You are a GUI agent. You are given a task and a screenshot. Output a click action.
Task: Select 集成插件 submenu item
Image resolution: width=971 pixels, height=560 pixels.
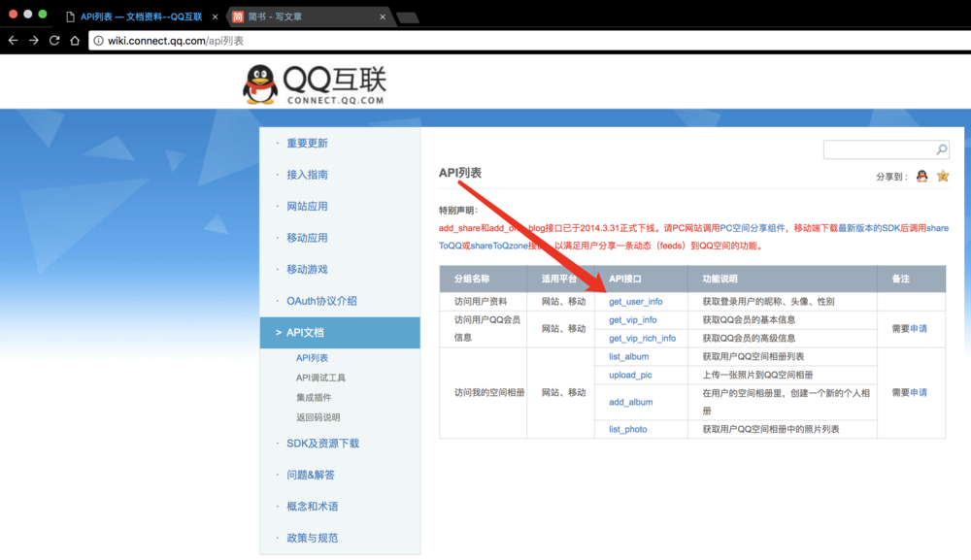tap(314, 397)
